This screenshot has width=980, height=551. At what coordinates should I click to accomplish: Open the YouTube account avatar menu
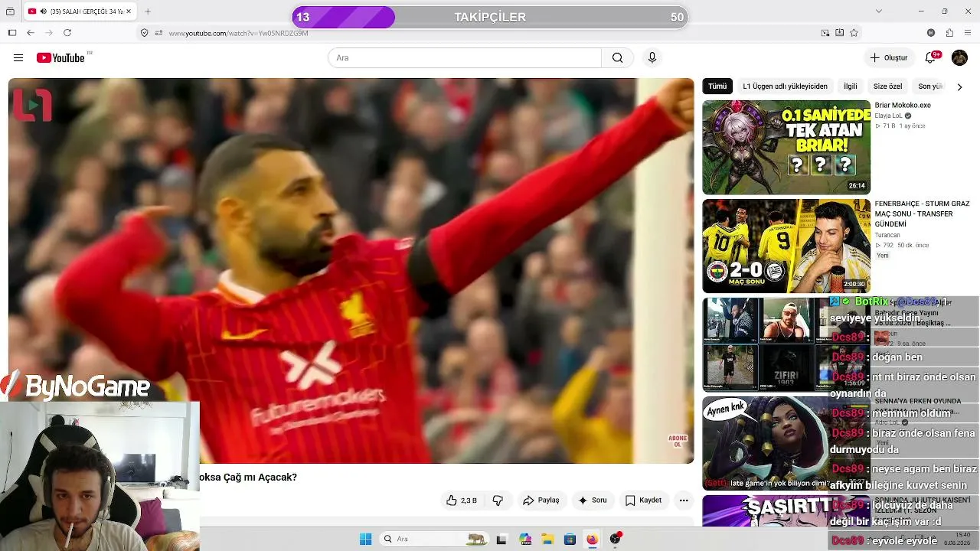[959, 57]
